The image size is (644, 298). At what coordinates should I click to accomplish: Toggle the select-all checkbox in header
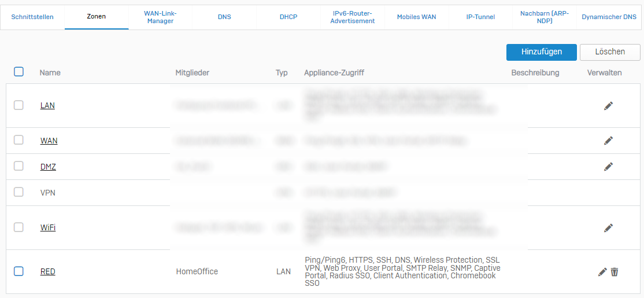[x=18, y=72]
